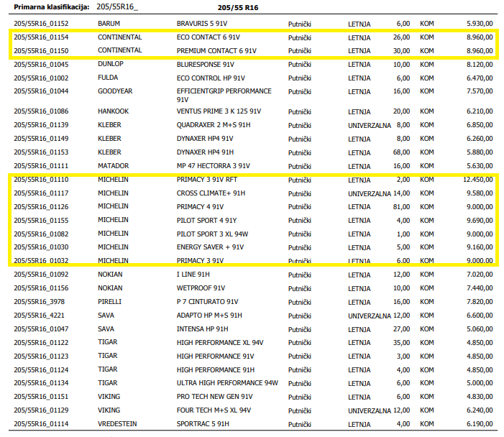Select code 205/55R16_01032

click(x=41, y=261)
